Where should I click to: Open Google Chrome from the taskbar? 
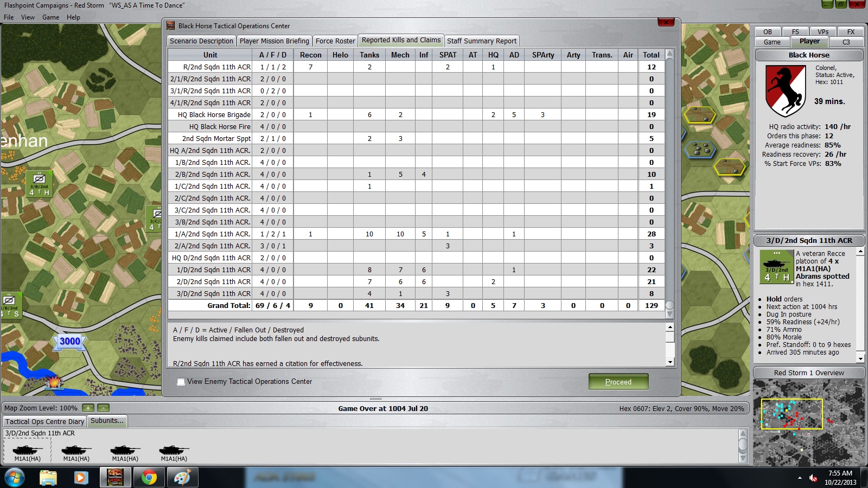tap(149, 478)
